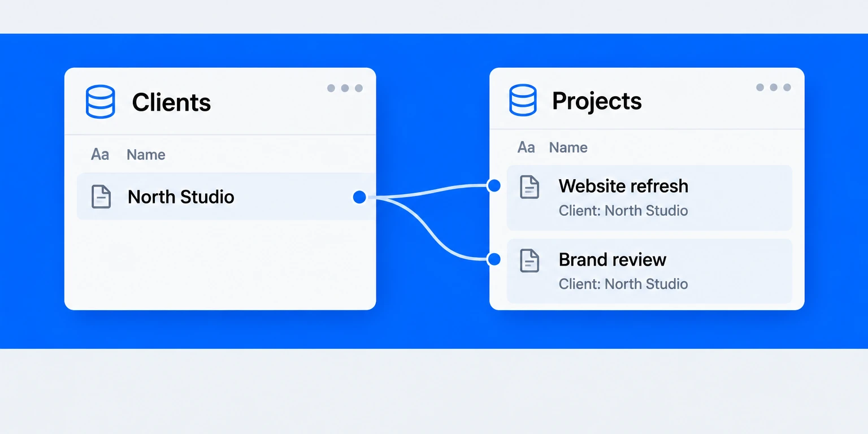
Task: Select the relation dot on North Studio row
Action: coord(359,197)
